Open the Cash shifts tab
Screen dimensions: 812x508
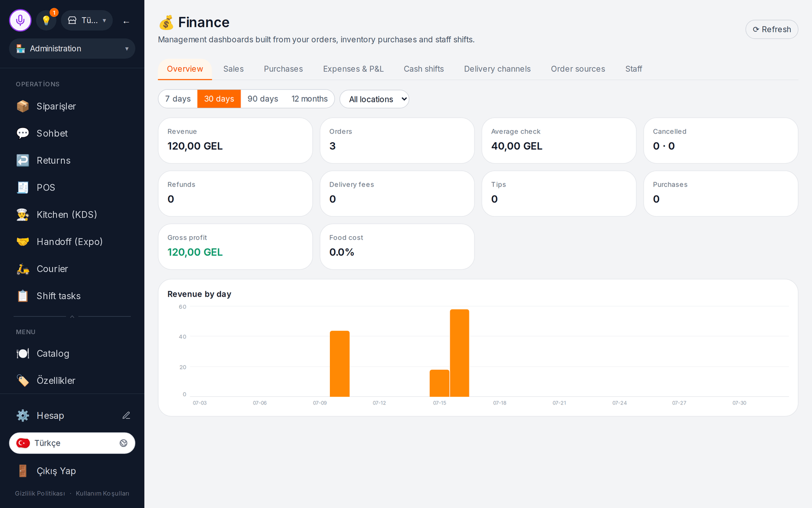pos(424,69)
